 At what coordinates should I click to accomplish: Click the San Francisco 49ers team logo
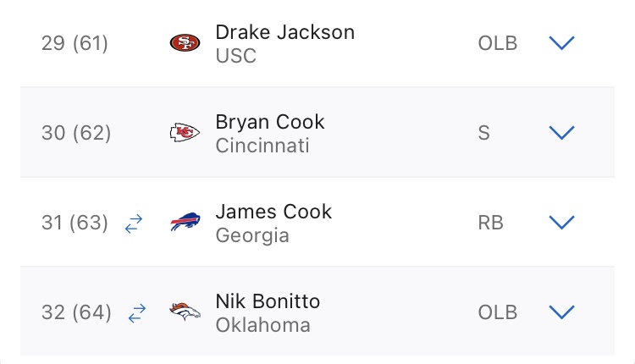click(185, 43)
